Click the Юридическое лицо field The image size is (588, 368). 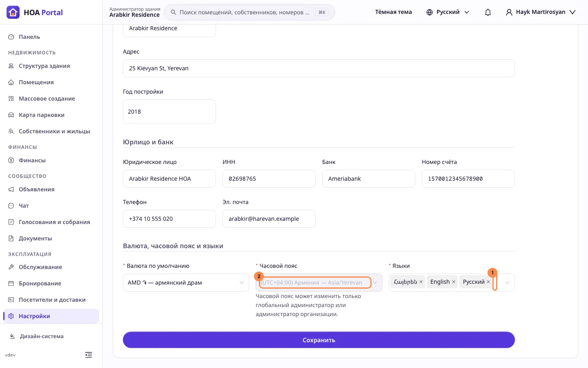(169, 179)
